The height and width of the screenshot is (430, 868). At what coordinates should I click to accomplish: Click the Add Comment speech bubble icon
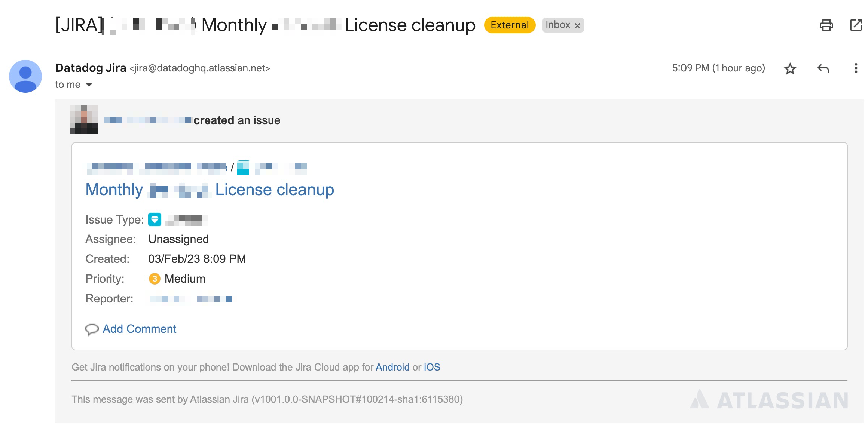point(92,329)
